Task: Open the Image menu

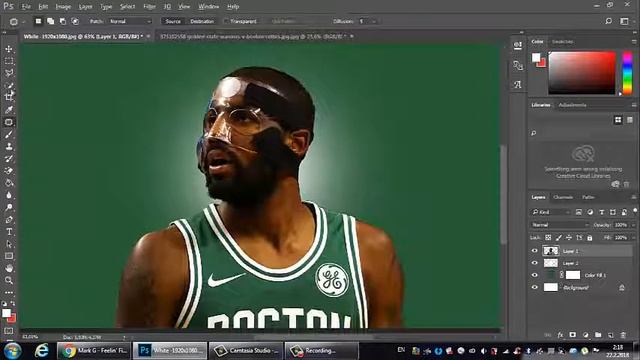Action: pyautogui.click(x=63, y=7)
